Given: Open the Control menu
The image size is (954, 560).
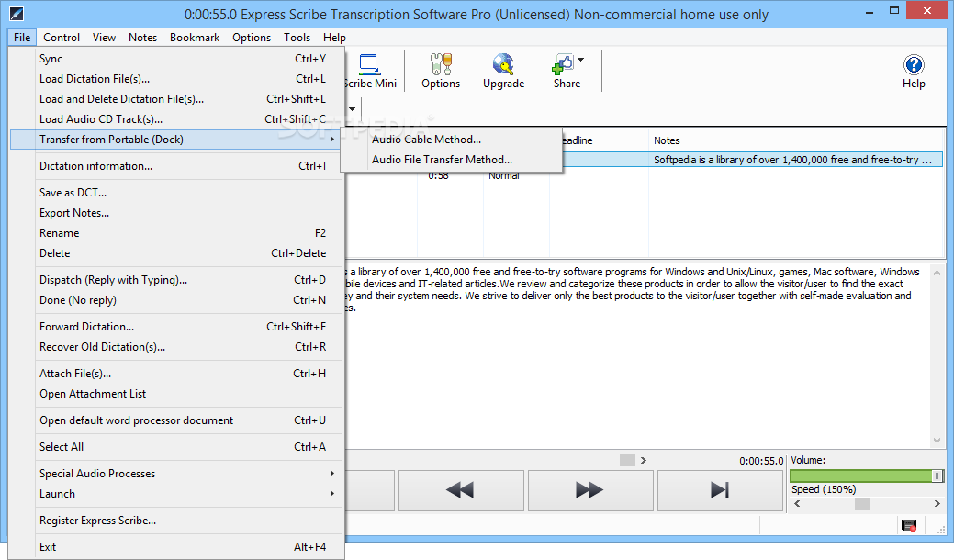Looking at the screenshot, I should pos(62,37).
